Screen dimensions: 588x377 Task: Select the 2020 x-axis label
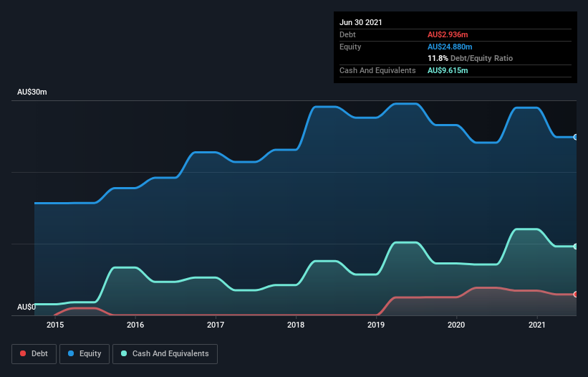456,325
